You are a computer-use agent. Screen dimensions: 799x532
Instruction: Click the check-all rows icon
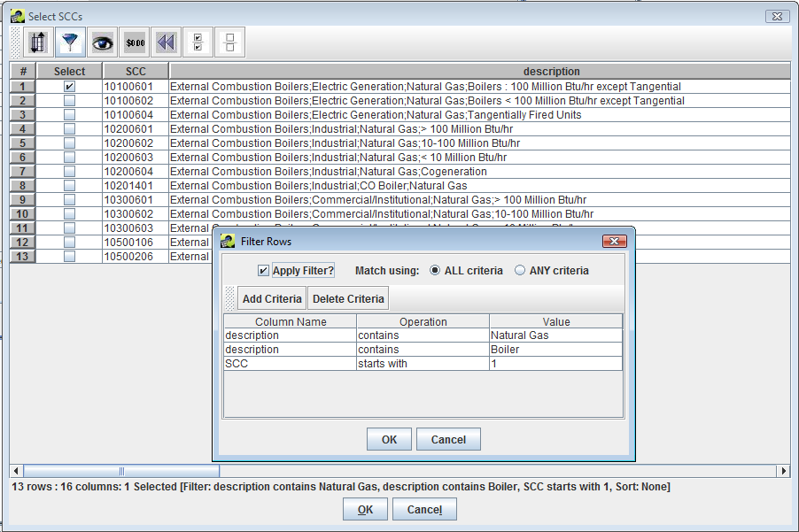(197, 42)
